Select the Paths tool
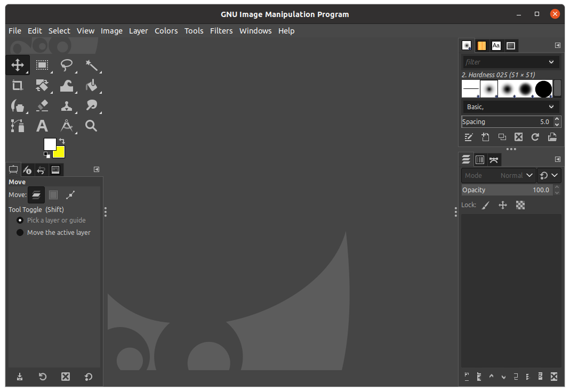 (18, 126)
